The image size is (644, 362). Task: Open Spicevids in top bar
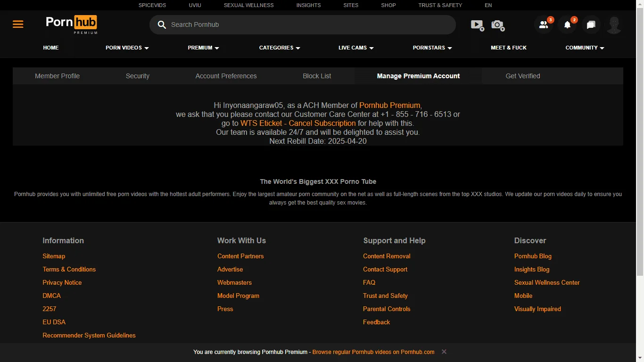pyautogui.click(x=152, y=5)
